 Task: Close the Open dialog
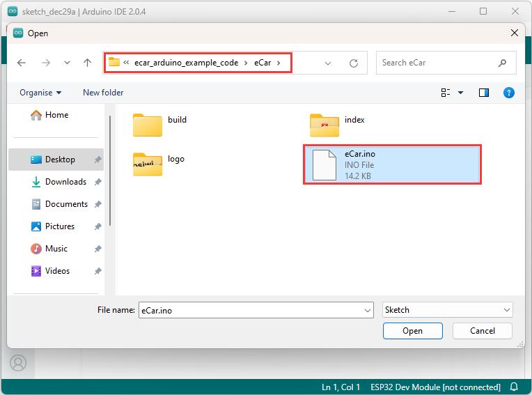[515, 33]
